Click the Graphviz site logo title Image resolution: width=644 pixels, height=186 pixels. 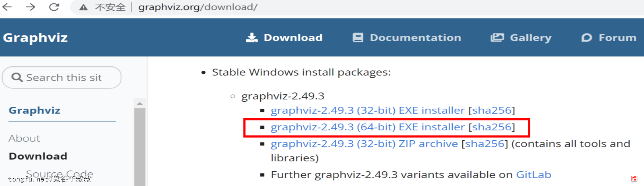[35, 38]
